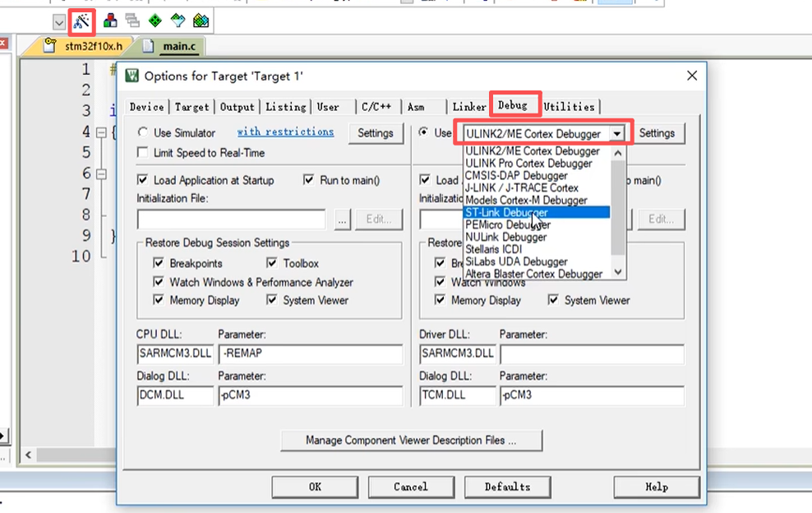This screenshot has height=513, width=812.
Task: Toggle debugger-side Memory Display checkbox
Action: [441, 300]
